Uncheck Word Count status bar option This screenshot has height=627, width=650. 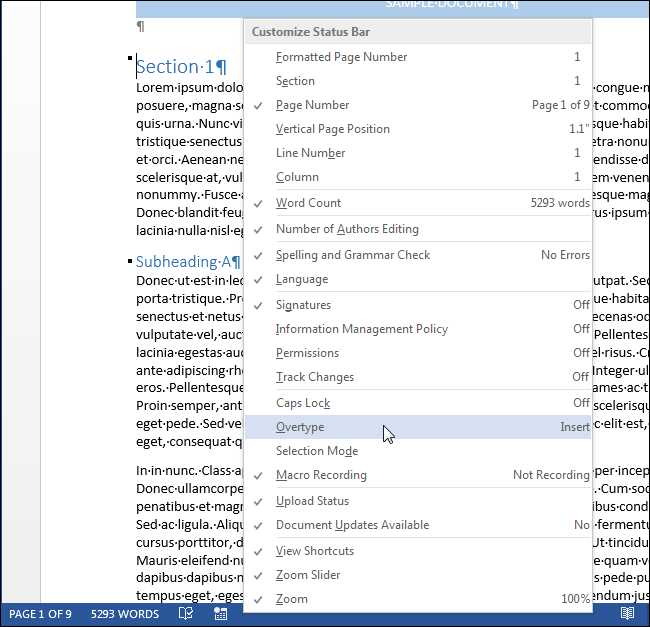point(418,203)
